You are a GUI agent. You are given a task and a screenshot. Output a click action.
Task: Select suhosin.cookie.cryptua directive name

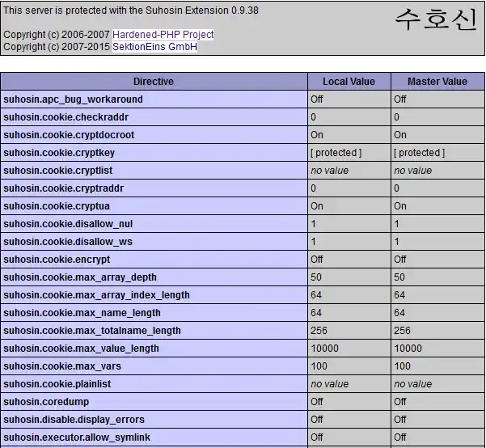point(57,206)
